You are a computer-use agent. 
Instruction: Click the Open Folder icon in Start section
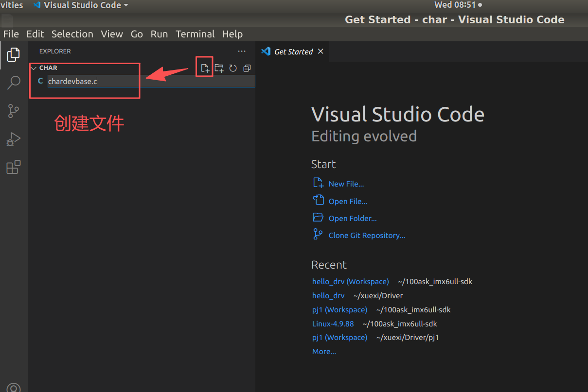[318, 217]
